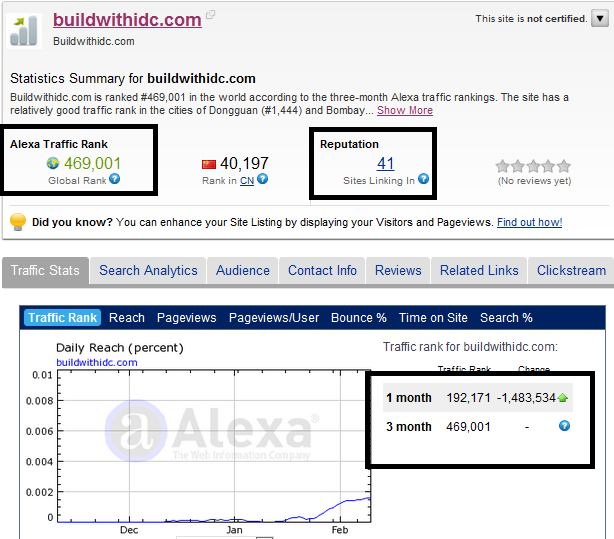The height and width of the screenshot is (539, 614).
Task: Open the Reviews tab
Action: pyautogui.click(x=398, y=270)
